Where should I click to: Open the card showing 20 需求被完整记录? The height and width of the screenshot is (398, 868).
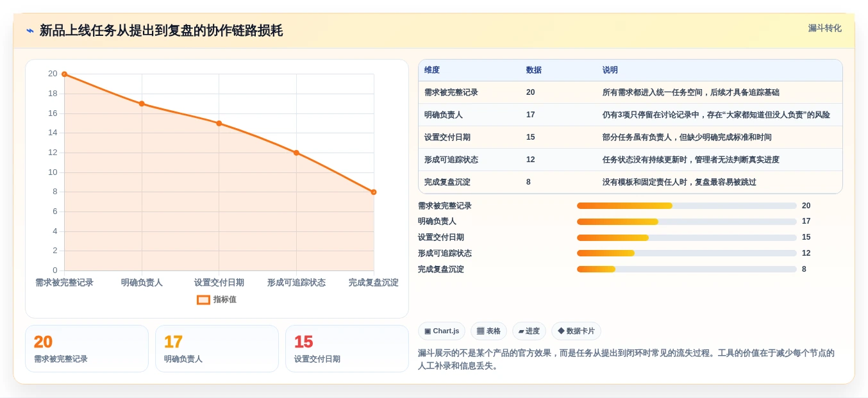[87, 349]
